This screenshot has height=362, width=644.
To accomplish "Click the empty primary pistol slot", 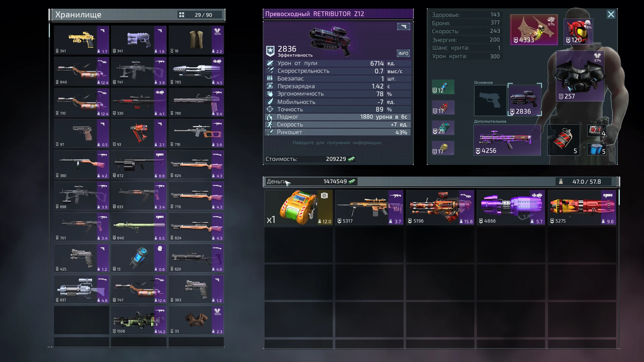I will 490,101.
